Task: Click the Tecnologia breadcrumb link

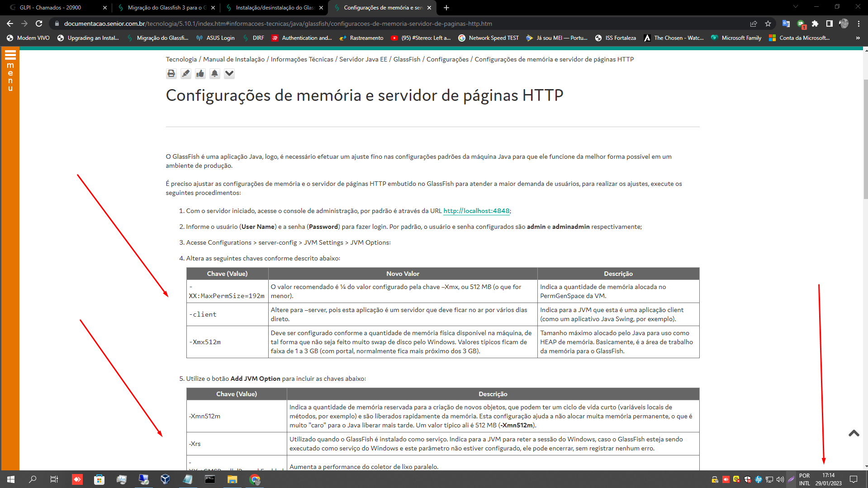Action: pos(181,59)
